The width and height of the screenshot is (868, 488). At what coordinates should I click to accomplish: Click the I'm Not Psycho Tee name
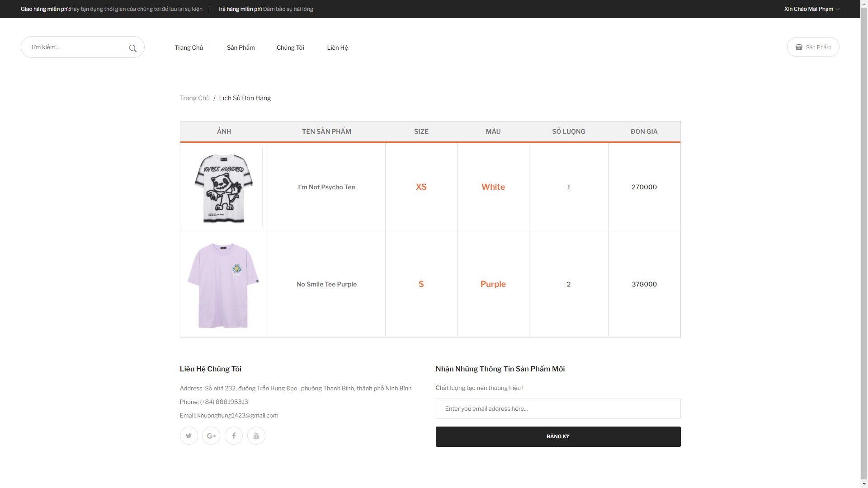point(326,187)
